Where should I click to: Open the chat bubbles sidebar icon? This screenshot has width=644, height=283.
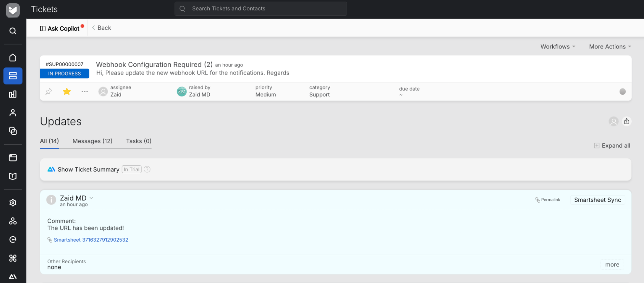tap(13, 131)
